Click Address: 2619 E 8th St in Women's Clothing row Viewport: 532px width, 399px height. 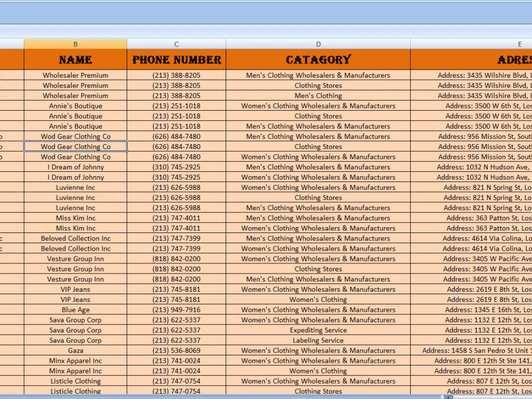471,300
